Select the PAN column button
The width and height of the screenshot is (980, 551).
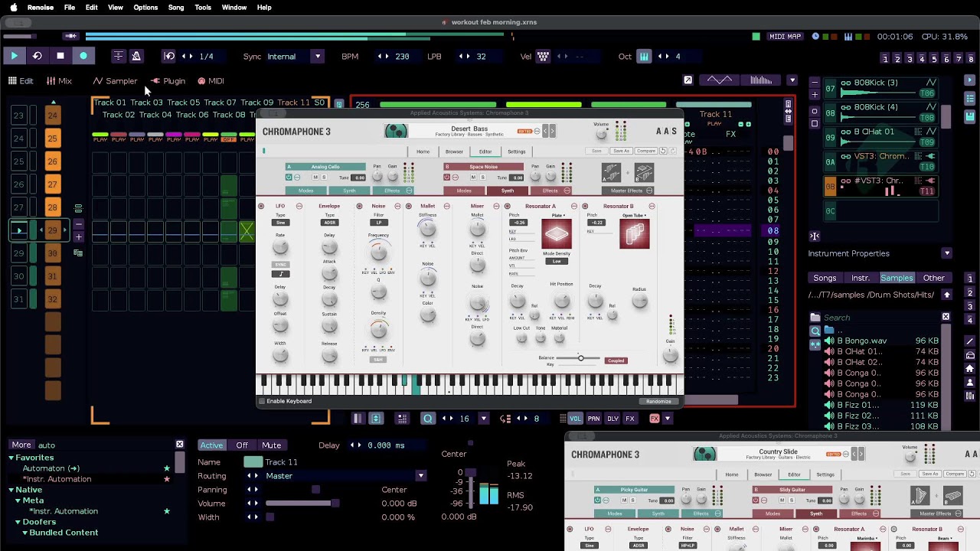coord(594,419)
